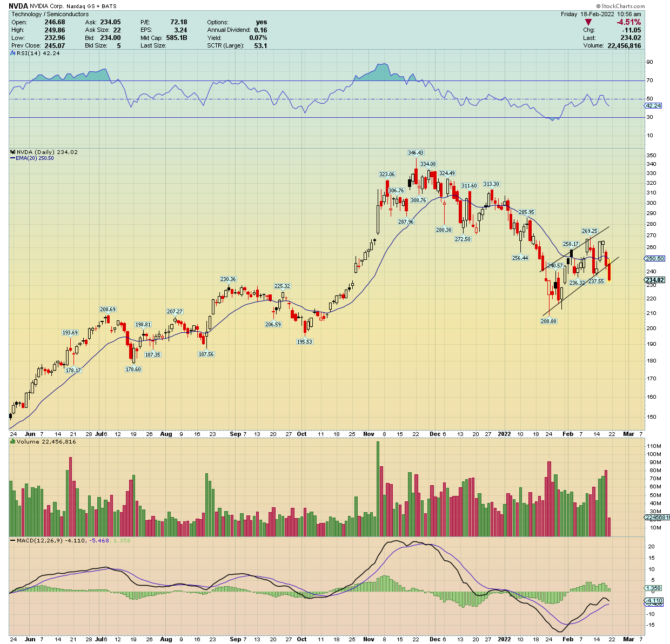The height and width of the screenshot is (644, 670).
Task: Click the 208.88 low price label
Action: (x=548, y=321)
